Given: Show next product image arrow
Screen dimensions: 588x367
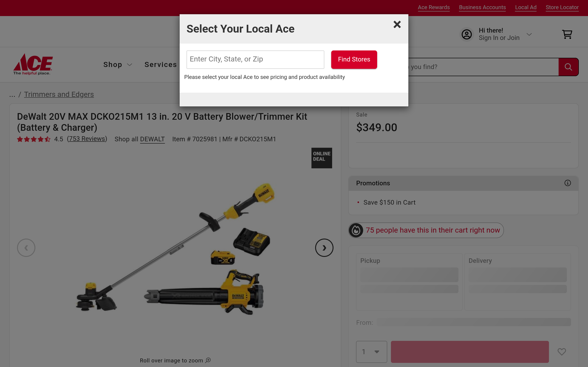Looking at the screenshot, I should tap(324, 248).
